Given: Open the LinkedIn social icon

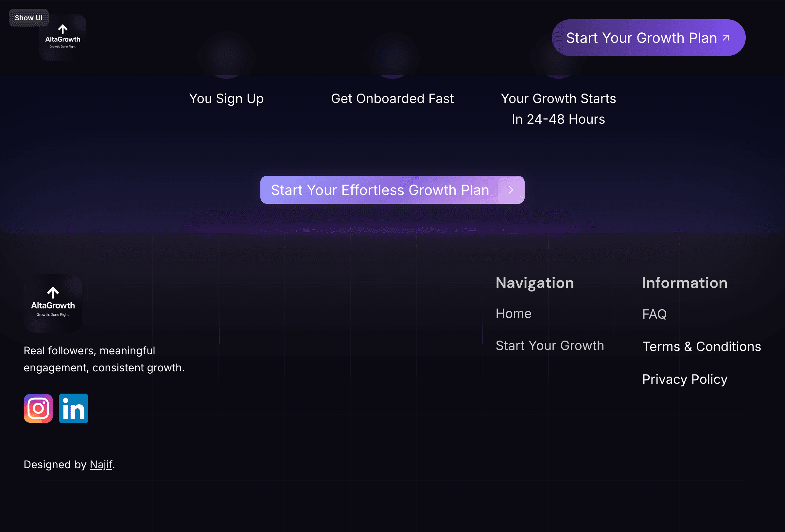Looking at the screenshot, I should pos(73,408).
